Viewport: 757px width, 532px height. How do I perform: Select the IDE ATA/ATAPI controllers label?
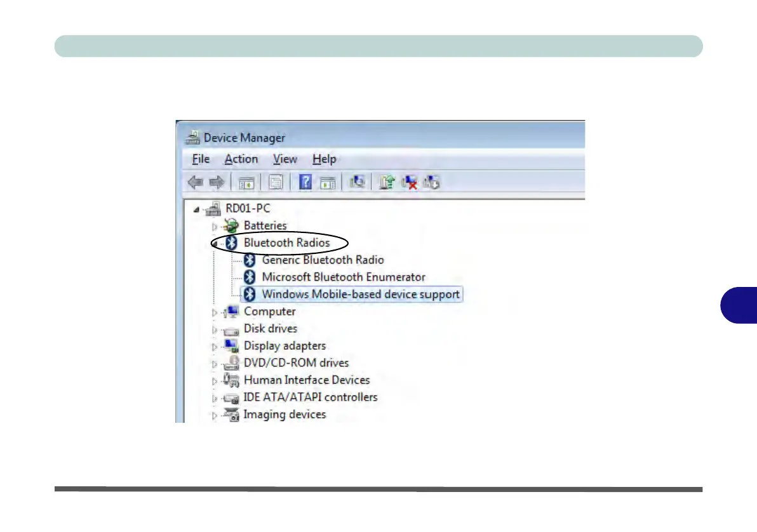311,397
